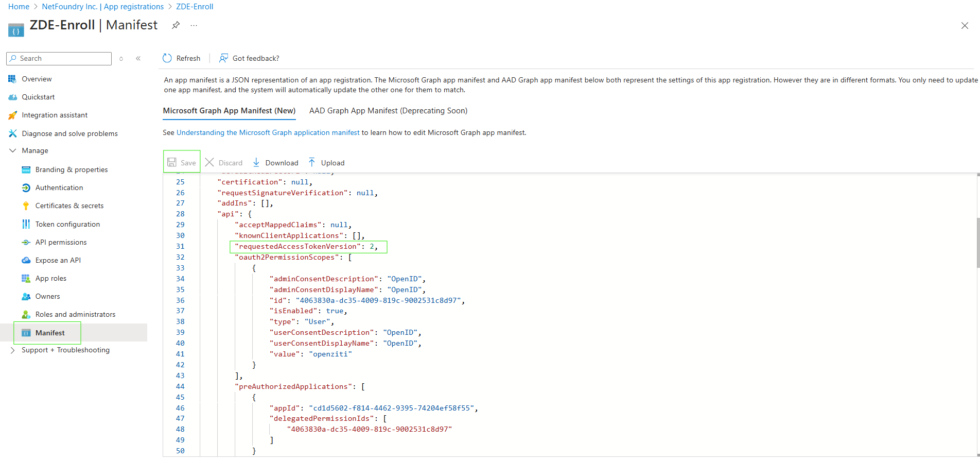This screenshot has width=980, height=460.
Task: Pin the ZDE-Enroll Manifest page
Action: [176, 25]
